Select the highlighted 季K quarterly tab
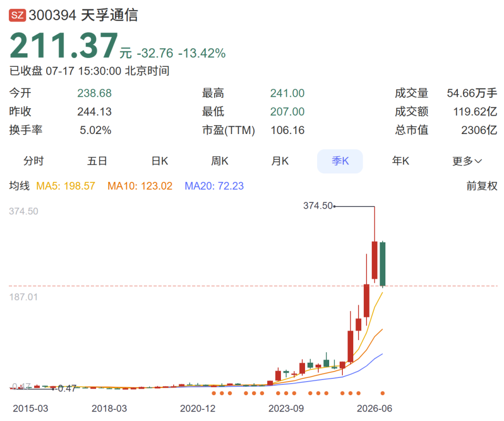This screenshot has width=504, height=421. 340,161
